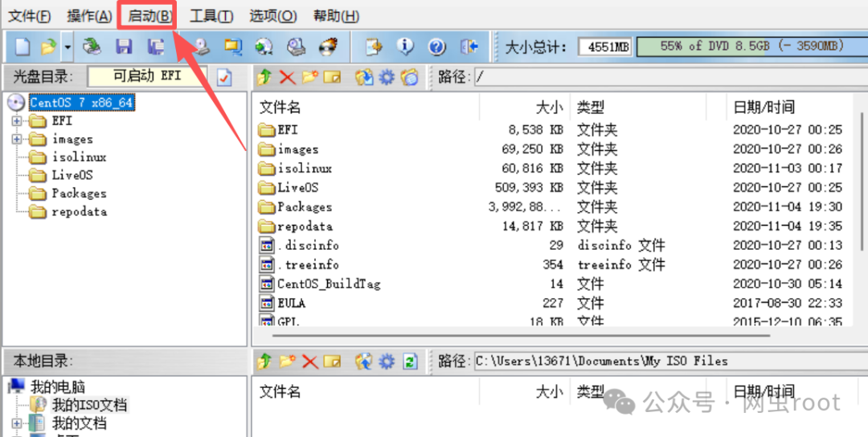Open the 工具(T) menu

211,16
